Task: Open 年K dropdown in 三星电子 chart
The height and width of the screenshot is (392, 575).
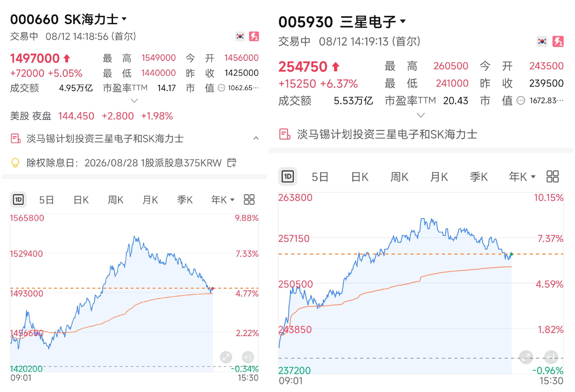Action: 522,177
